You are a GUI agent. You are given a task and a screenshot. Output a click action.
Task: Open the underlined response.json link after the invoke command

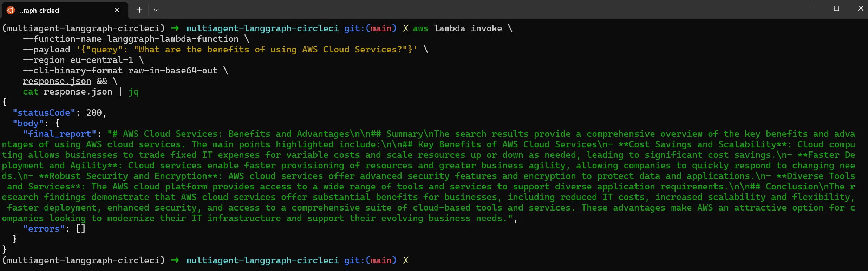click(57, 81)
